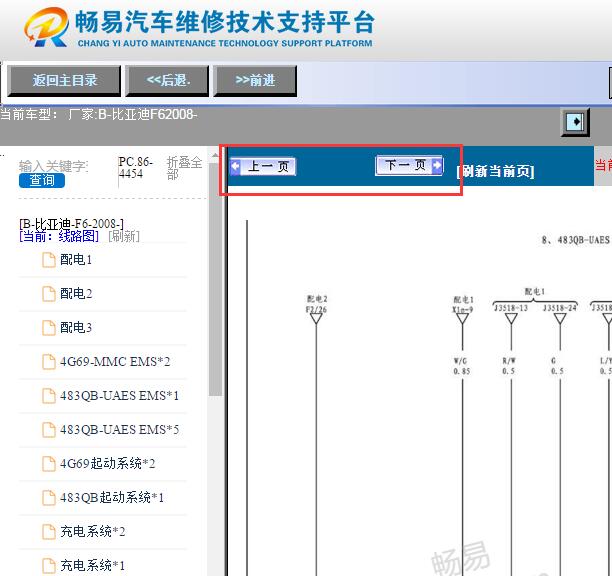Click the document icon beside 4G69-MMC EMS*2
The image size is (612, 576).
[x=49, y=362]
